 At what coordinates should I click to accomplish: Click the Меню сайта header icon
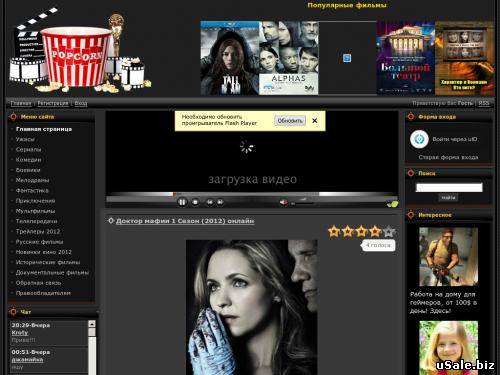pyautogui.click(x=13, y=117)
